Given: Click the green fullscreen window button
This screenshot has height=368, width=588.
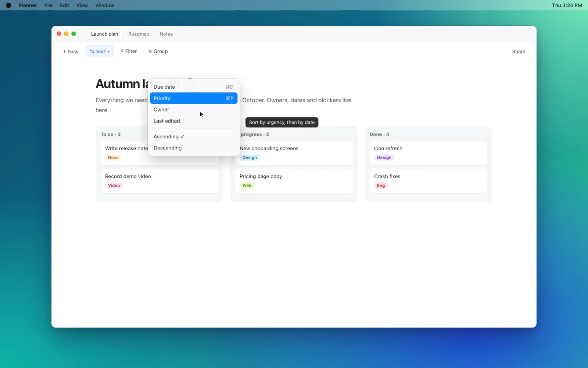Looking at the screenshot, I should click(73, 34).
